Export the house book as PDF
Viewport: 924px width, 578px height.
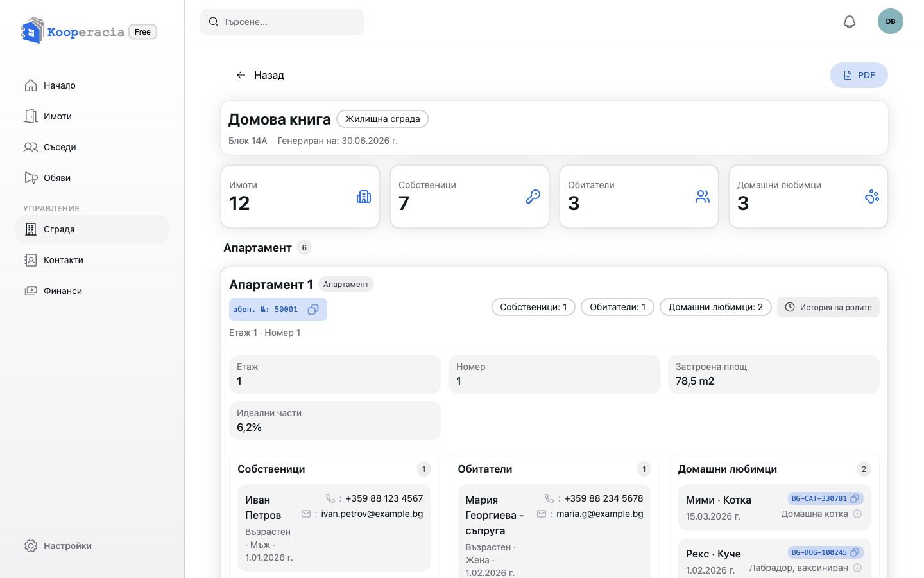tap(859, 75)
